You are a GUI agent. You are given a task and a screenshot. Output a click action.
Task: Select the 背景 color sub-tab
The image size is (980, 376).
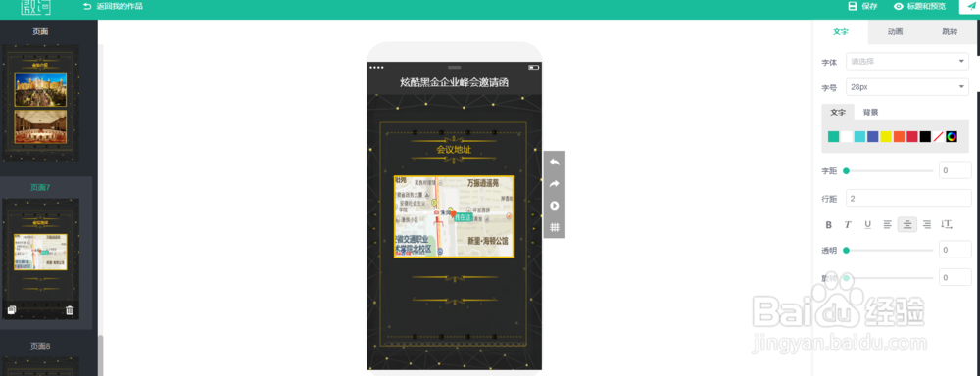870,113
